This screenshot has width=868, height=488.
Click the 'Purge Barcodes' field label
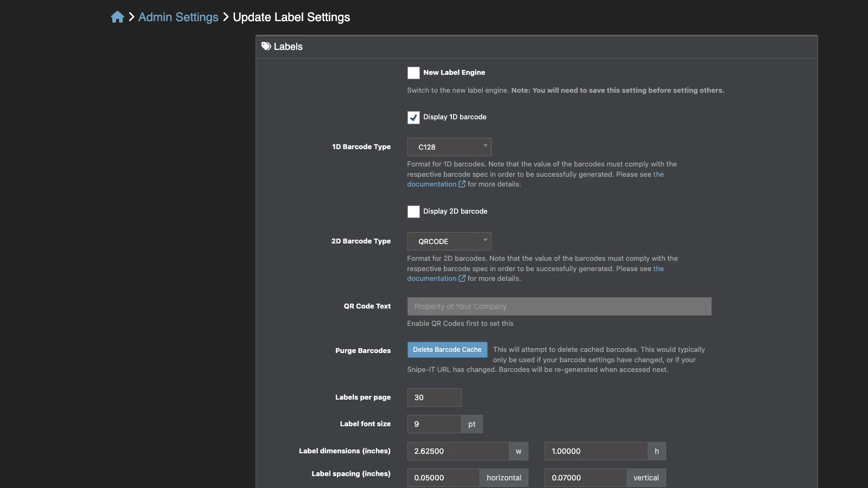coord(363,351)
